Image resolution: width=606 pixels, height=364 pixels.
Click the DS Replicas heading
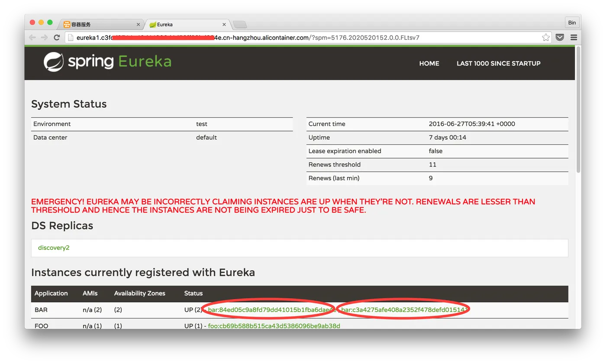(62, 226)
